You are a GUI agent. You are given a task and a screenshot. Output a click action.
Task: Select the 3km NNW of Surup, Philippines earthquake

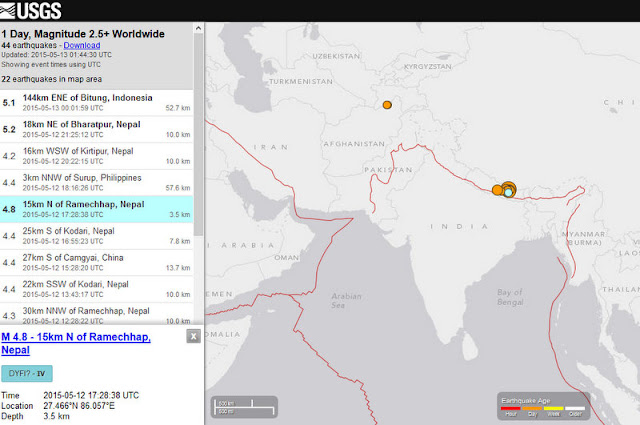point(96,182)
